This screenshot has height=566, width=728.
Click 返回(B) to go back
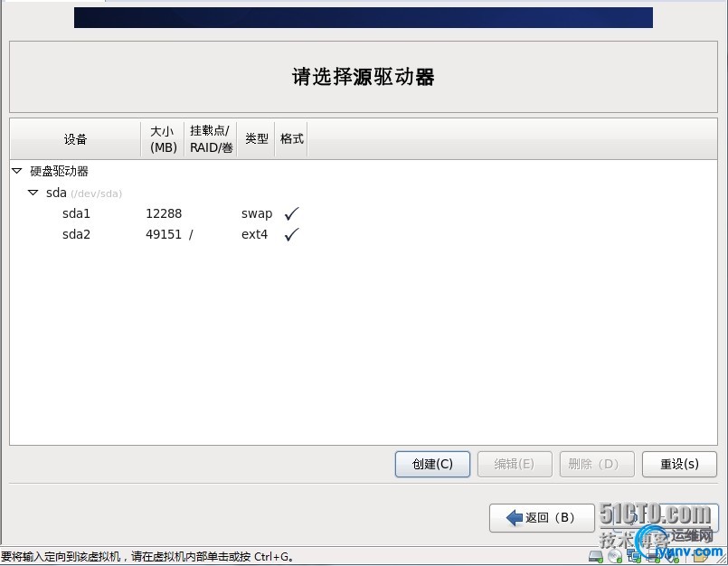[541, 518]
